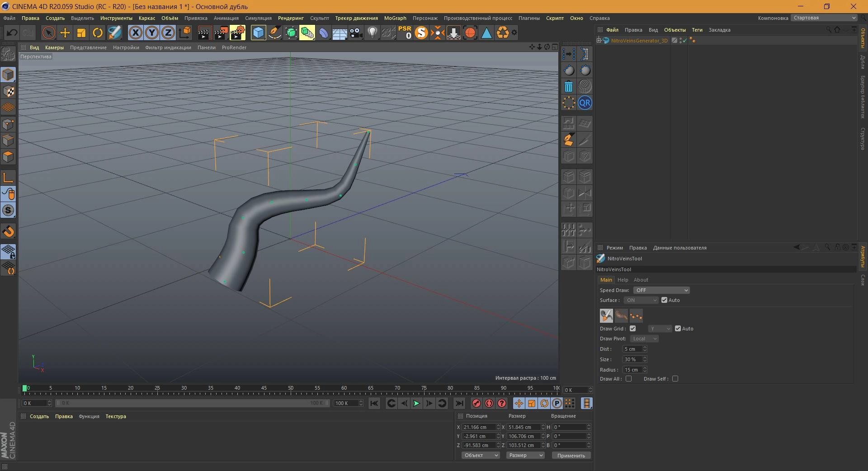Toggle X axis lock
This screenshot has height=471, width=868.
pyautogui.click(x=135, y=33)
